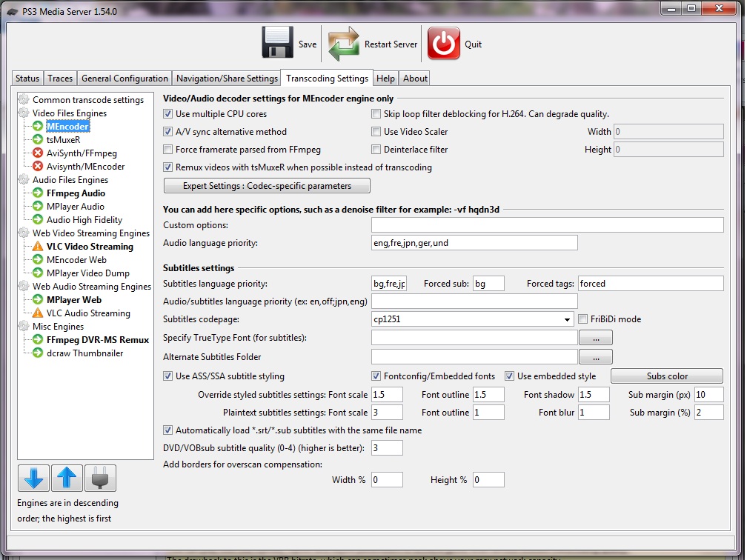Click green icon beside MEncoder Web
This screenshot has height=560, width=747.
(x=38, y=259)
